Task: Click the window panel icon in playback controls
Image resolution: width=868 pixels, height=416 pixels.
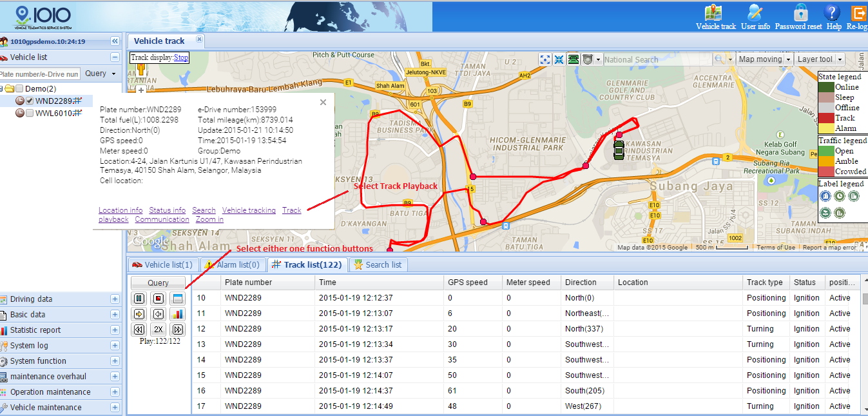Action: coord(178,299)
